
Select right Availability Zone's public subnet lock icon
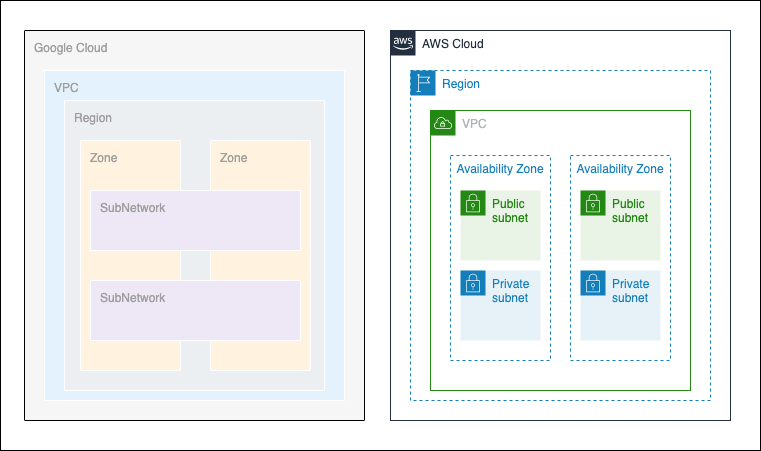[x=593, y=203]
